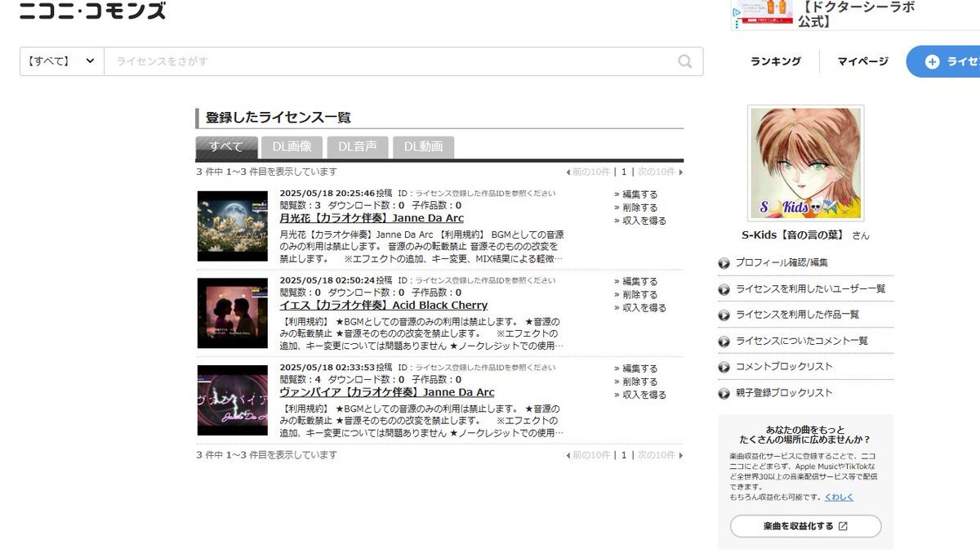Image resolution: width=980 pixels, height=554 pixels.
Task: Open the ランキング page
Action: tap(776, 61)
